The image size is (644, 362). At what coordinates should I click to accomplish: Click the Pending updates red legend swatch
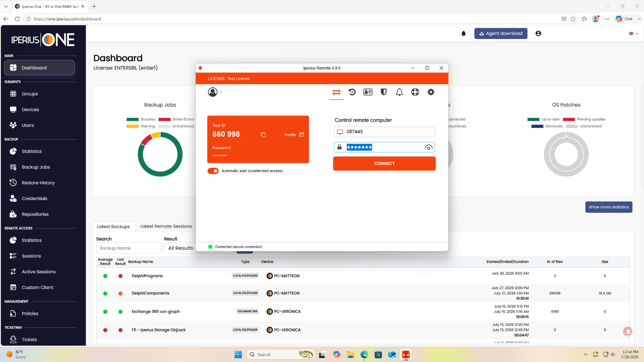(569, 119)
